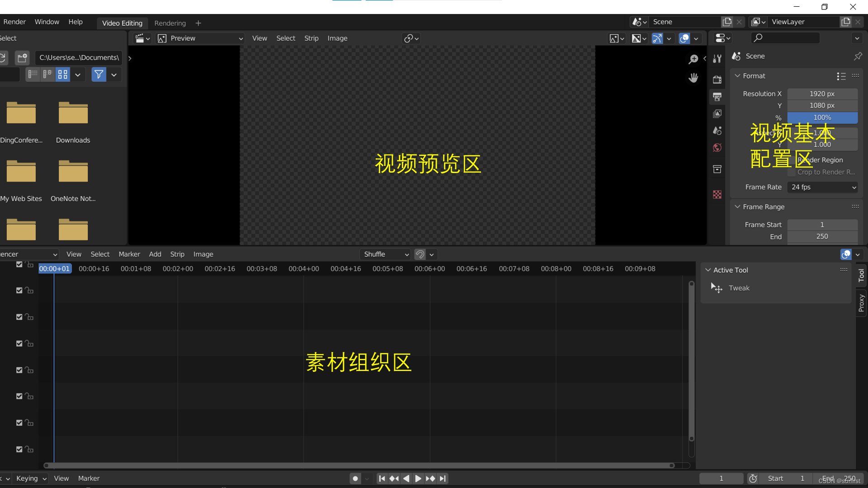
Task: Open the World properties tab
Action: (x=717, y=148)
